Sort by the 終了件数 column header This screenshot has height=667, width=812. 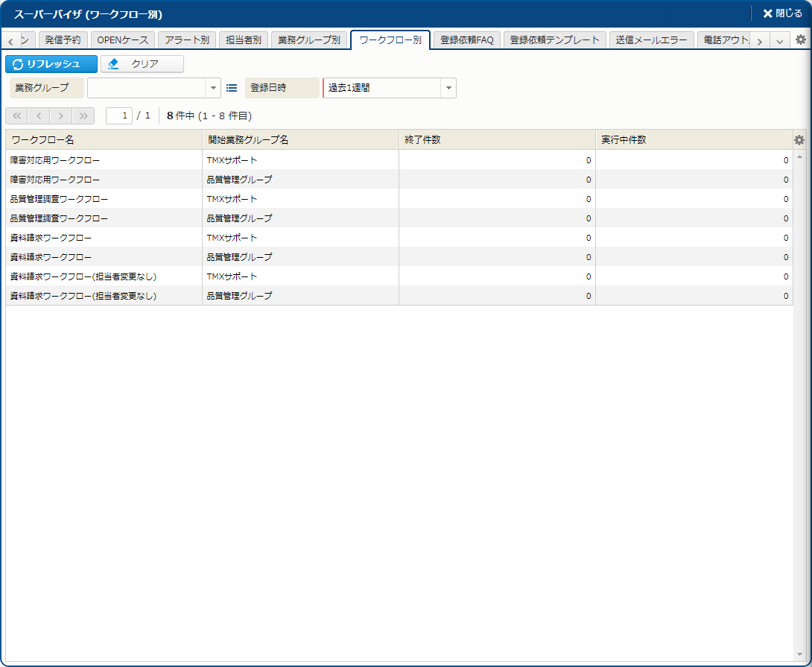coord(496,140)
